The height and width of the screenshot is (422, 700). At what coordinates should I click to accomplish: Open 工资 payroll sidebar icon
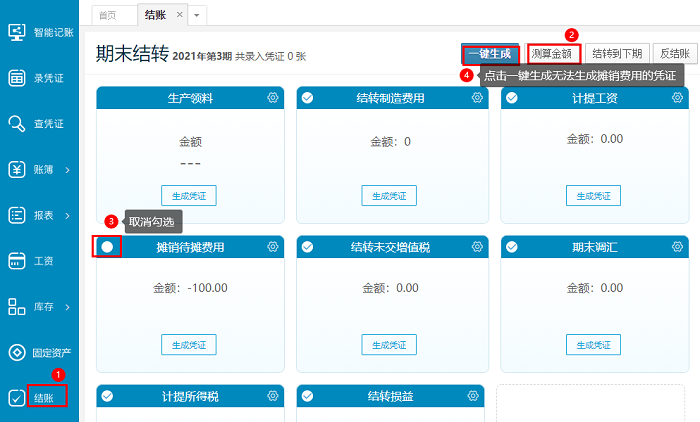(17, 261)
